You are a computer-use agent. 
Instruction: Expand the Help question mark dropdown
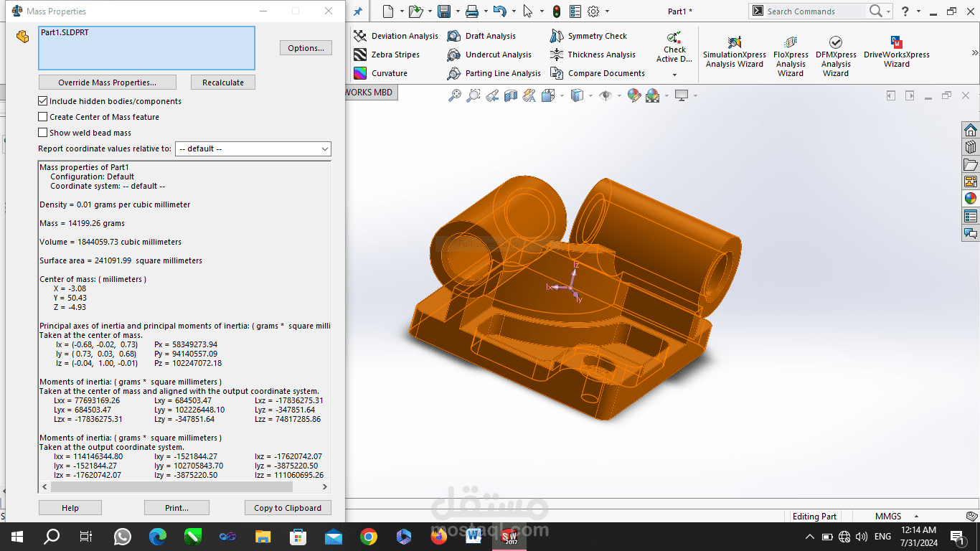click(918, 11)
